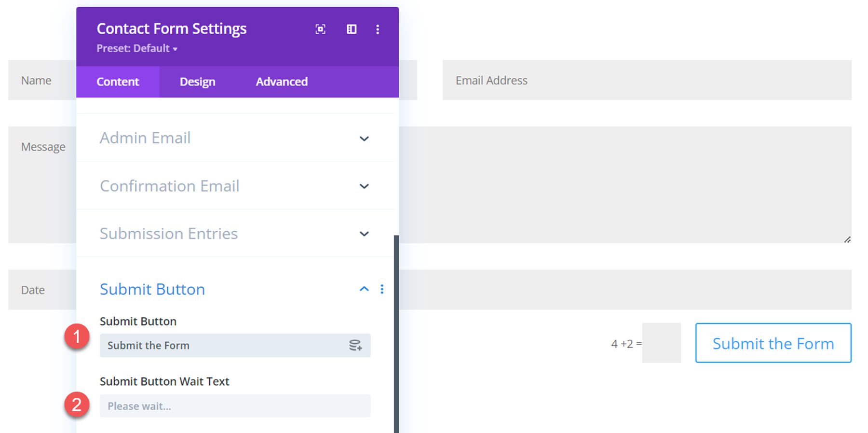The height and width of the screenshot is (433, 868).
Task: Click the Contact Form Settings title
Action: pos(172,29)
